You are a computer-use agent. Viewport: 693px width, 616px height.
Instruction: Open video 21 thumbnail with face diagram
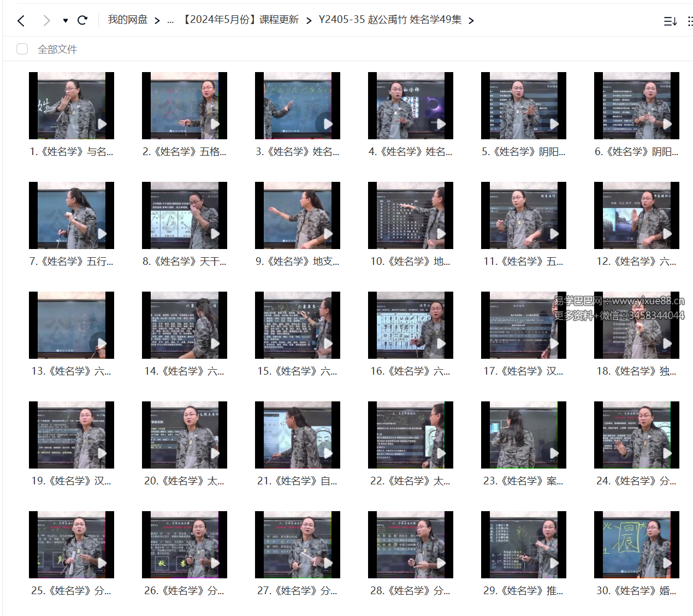pyautogui.click(x=297, y=434)
